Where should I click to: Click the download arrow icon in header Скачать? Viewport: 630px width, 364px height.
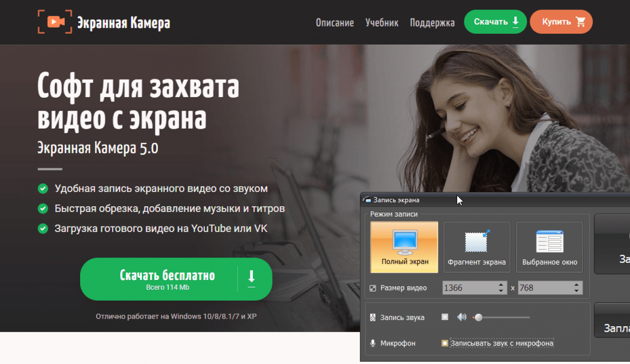click(x=515, y=22)
